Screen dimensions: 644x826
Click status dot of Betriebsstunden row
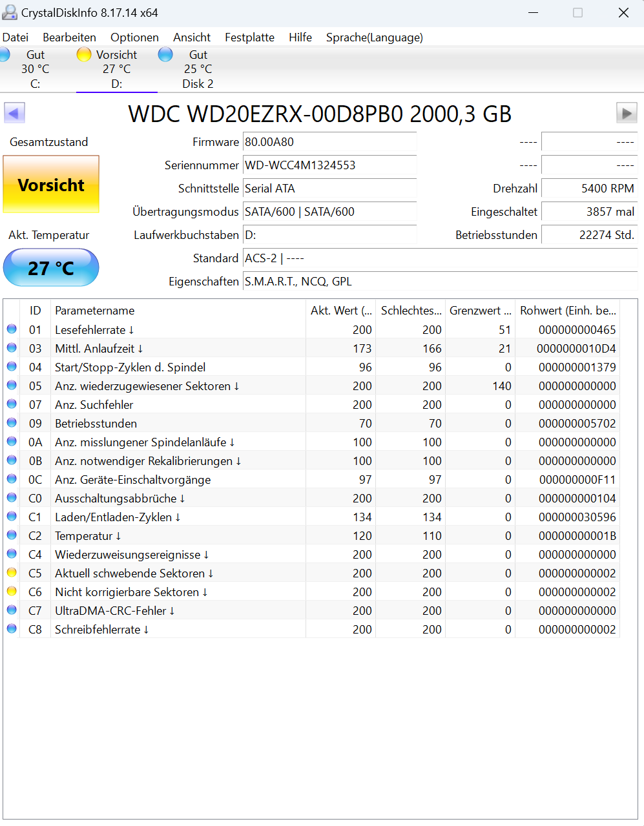(x=12, y=422)
